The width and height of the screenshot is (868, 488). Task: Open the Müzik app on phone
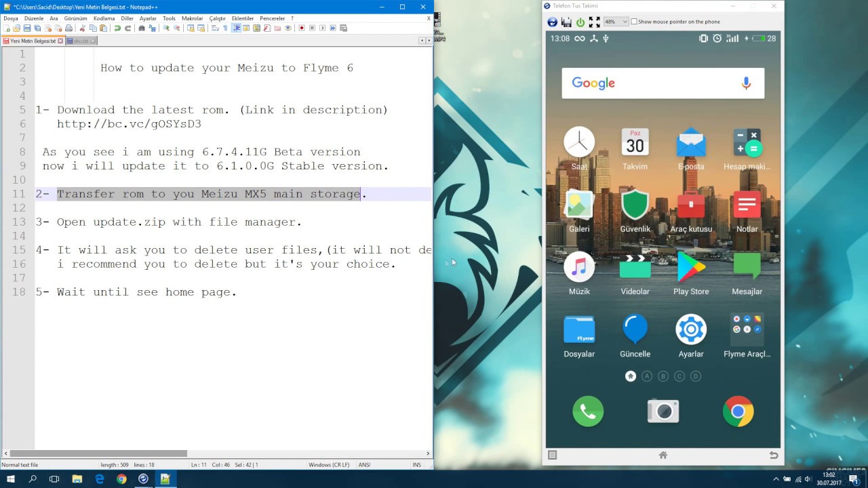point(579,267)
